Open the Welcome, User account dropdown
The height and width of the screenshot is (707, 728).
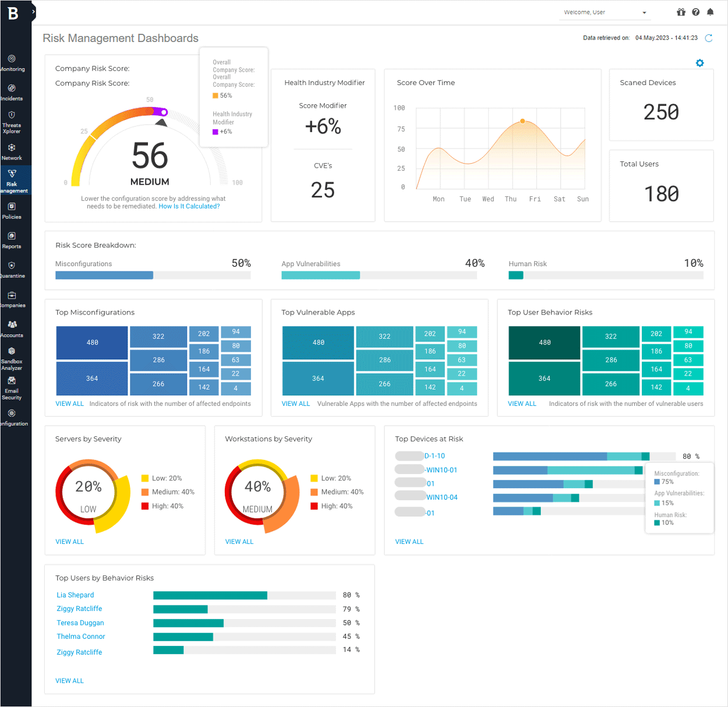coord(605,12)
